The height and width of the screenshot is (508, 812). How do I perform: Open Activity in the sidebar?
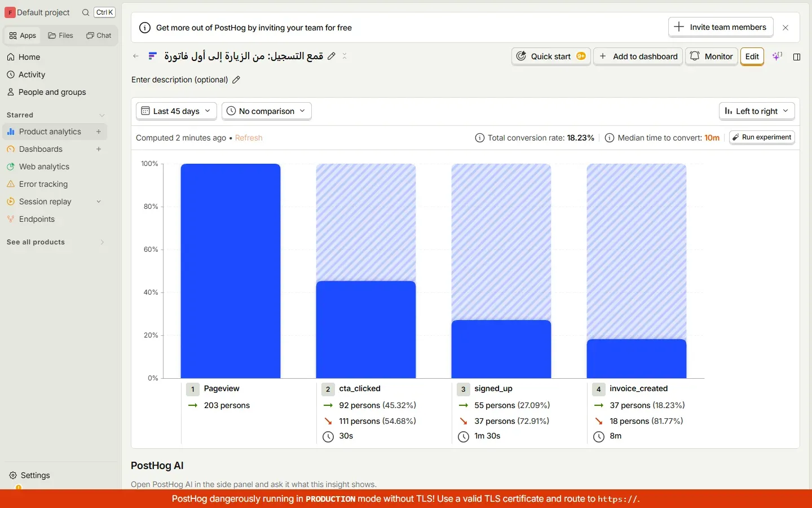click(55, 75)
